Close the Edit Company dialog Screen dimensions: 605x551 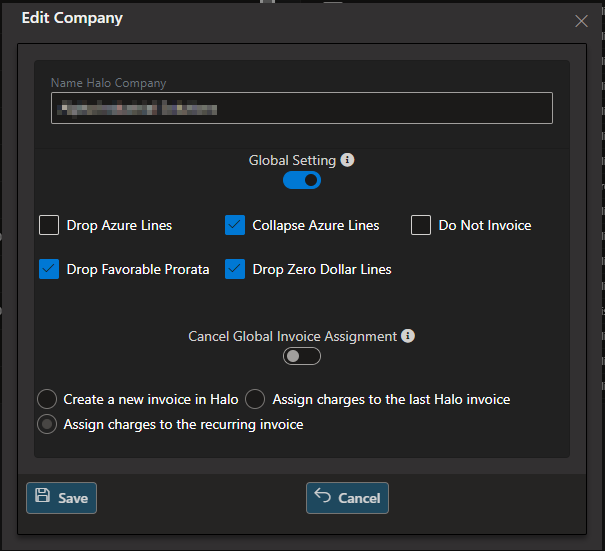tap(581, 21)
